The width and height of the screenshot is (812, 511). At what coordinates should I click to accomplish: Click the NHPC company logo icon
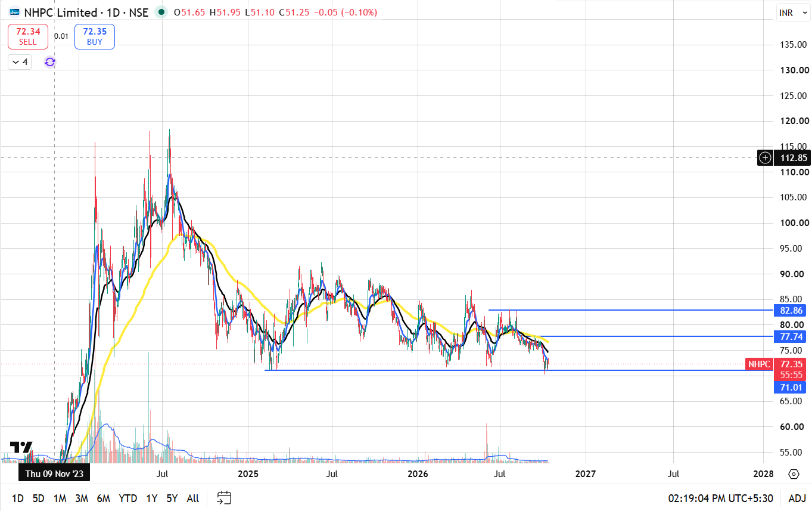pos(15,12)
